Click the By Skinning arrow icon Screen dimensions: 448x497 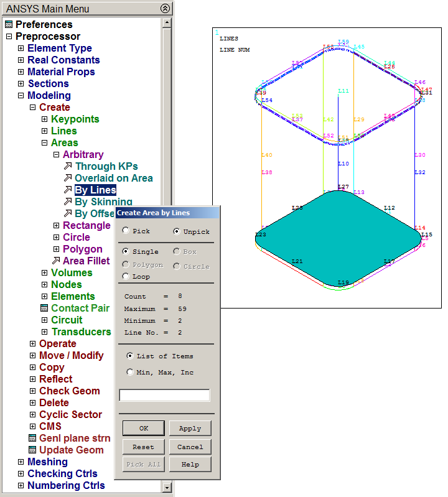coord(68,202)
